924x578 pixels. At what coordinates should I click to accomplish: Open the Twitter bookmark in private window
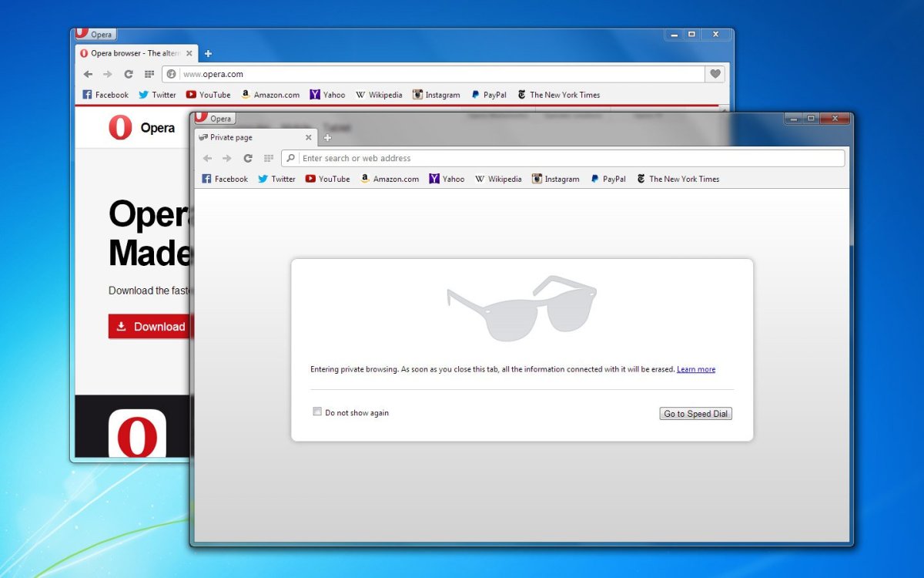(276, 179)
